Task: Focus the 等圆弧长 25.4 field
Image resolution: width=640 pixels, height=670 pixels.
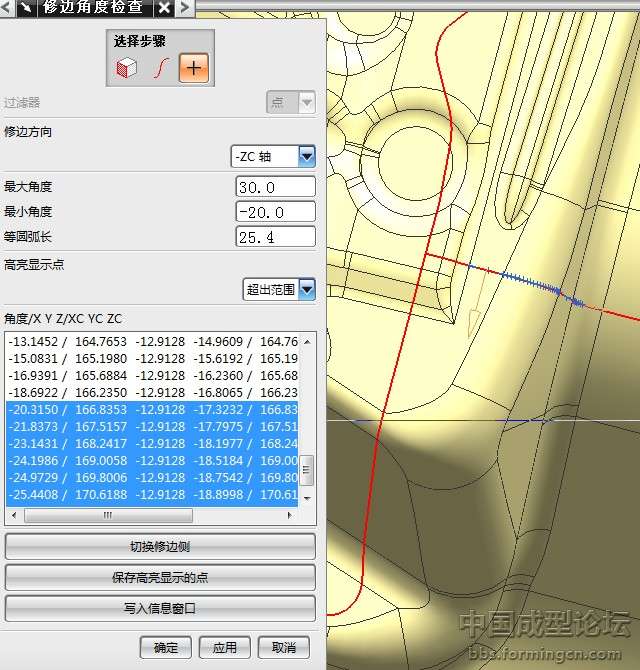Action: [x=275, y=237]
